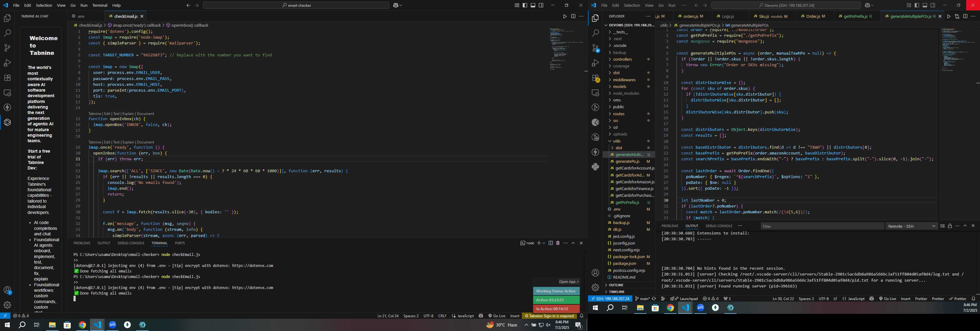This screenshot has height=331, width=980.
Task: Switch to DEBUG CONSOLE tab in Devoms panel
Action: [x=719, y=226]
